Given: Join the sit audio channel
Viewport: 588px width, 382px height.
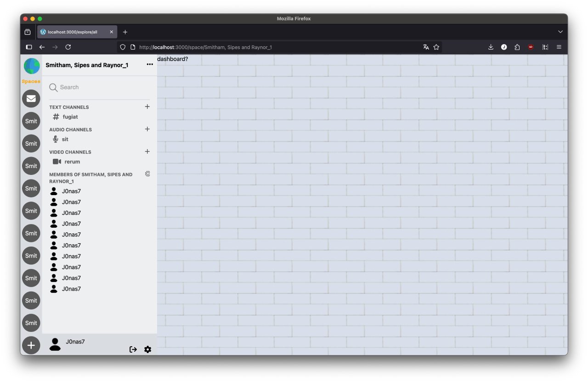Looking at the screenshot, I should pyautogui.click(x=65, y=140).
